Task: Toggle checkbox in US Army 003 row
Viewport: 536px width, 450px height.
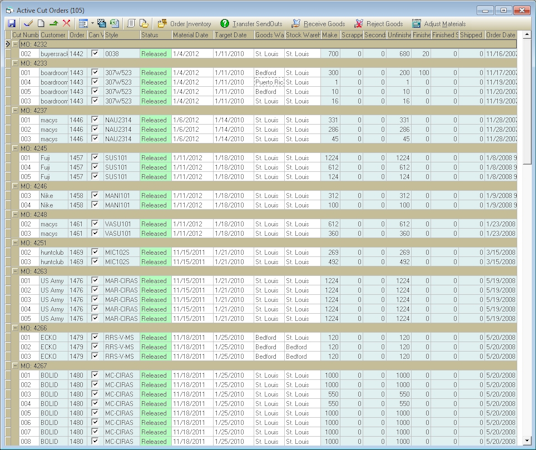Action: [x=95, y=299]
